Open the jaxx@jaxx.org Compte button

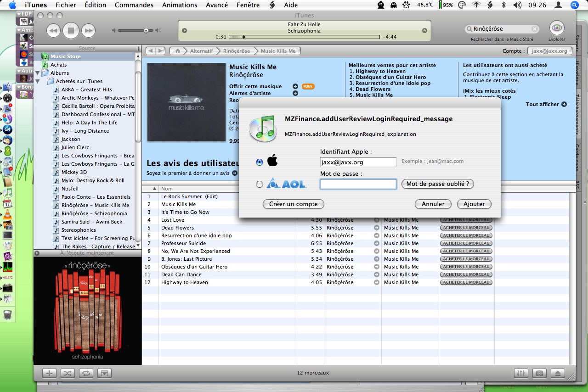(x=550, y=51)
